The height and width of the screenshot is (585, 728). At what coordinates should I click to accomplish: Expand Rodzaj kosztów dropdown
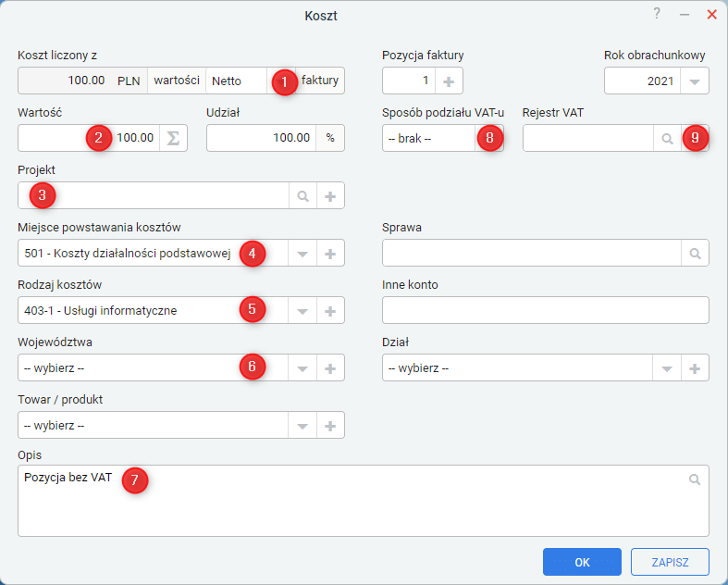[302, 310]
